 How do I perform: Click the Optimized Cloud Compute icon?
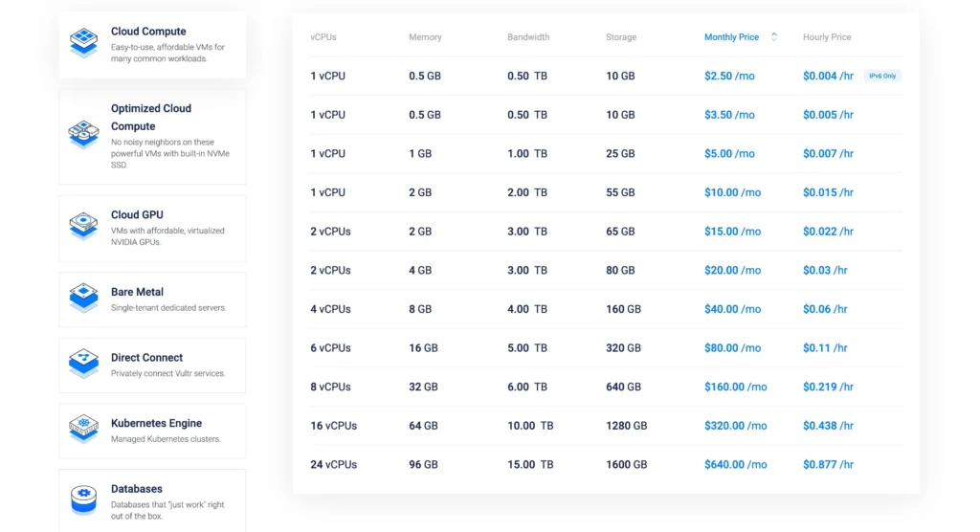point(84,134)
